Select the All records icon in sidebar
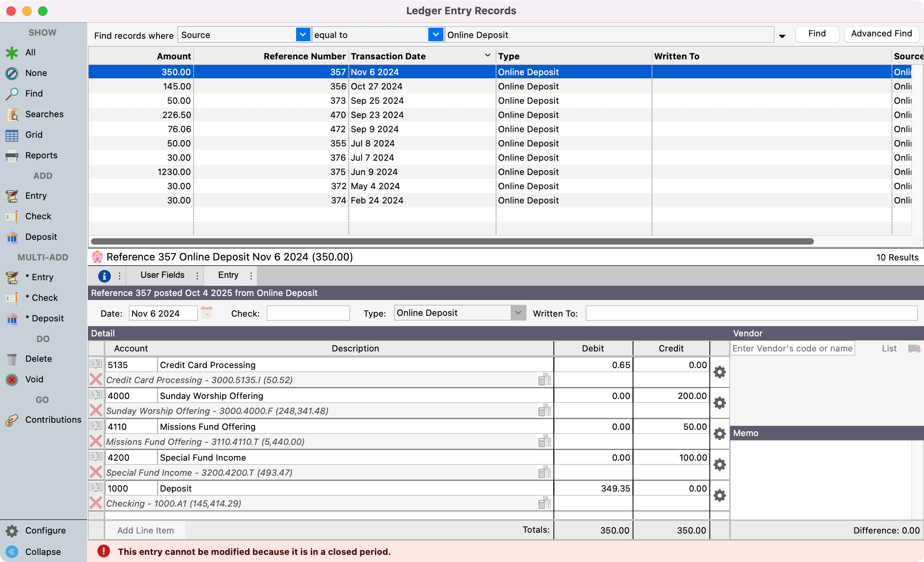924x562 pixels. [x=12, y=52]
